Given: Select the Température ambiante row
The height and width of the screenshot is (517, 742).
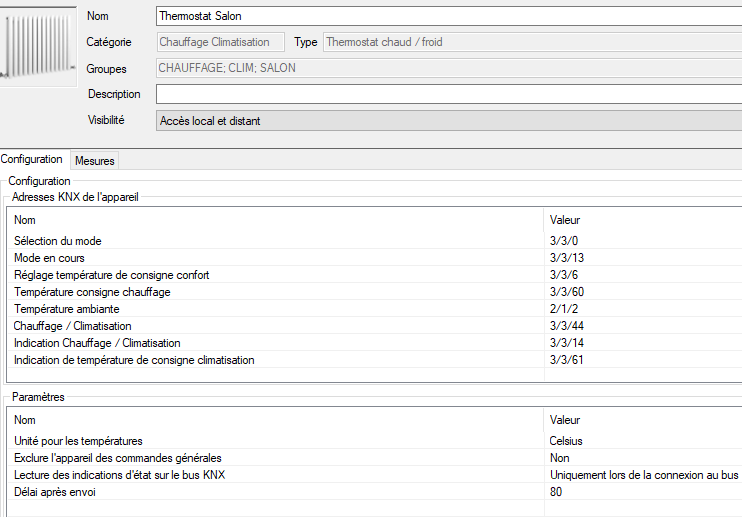Looking at the screenshot, I should click(374, 309).
